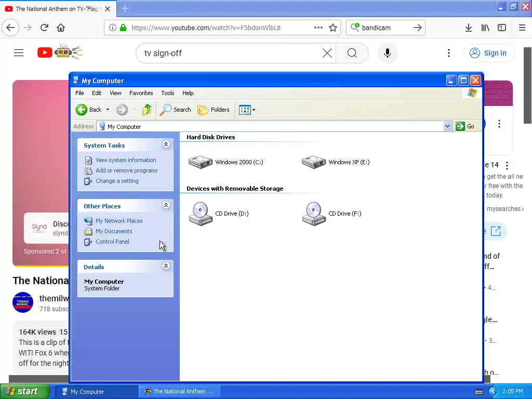Click the Firefox back arrow
Viewport: 532px width, 399px height.
(10, 28)
